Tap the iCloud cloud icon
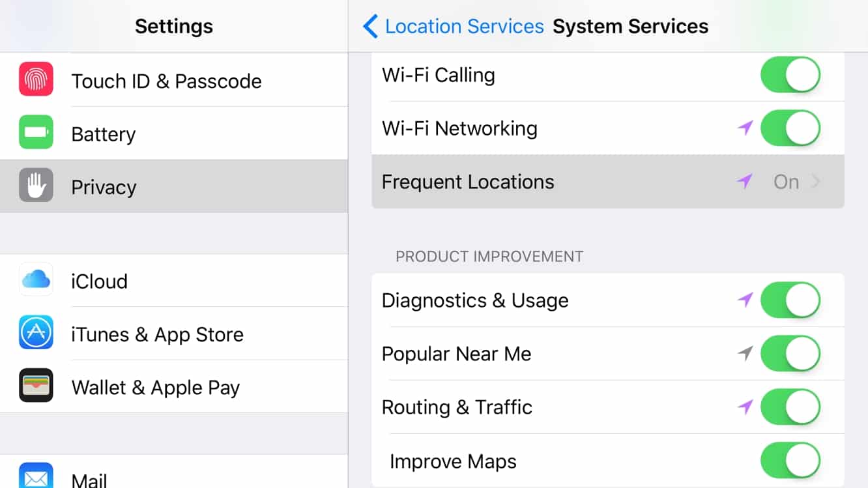The image size is (868, 488). (x=36, y=281)
